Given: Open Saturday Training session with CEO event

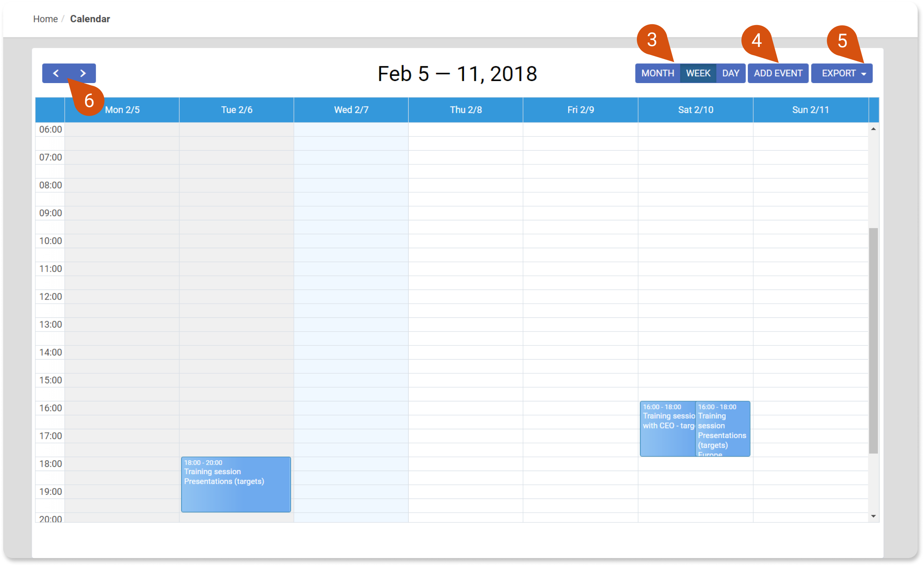Looking at the screenshot, I should click(x=667, y=428).
